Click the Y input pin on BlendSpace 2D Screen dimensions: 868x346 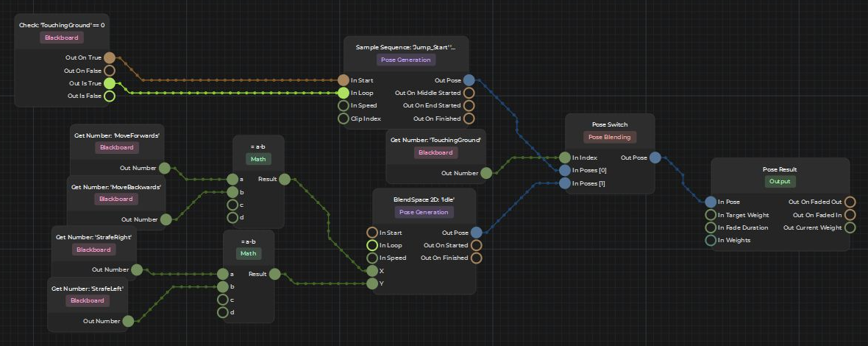(x=372, y=284)
